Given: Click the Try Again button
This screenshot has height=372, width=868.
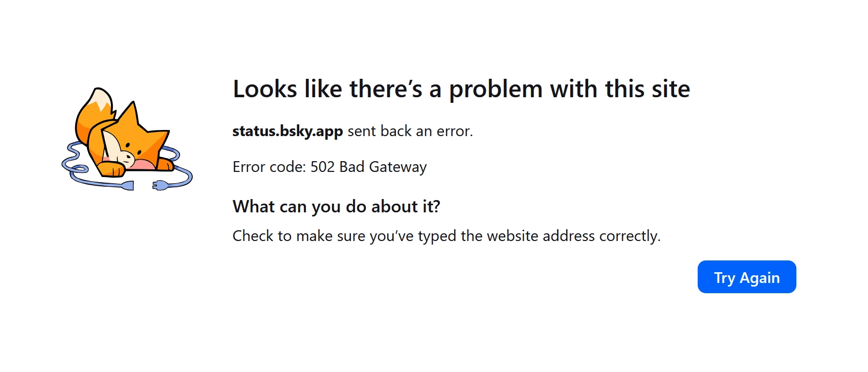Looking at the screenshot, I should click(746, 277).
